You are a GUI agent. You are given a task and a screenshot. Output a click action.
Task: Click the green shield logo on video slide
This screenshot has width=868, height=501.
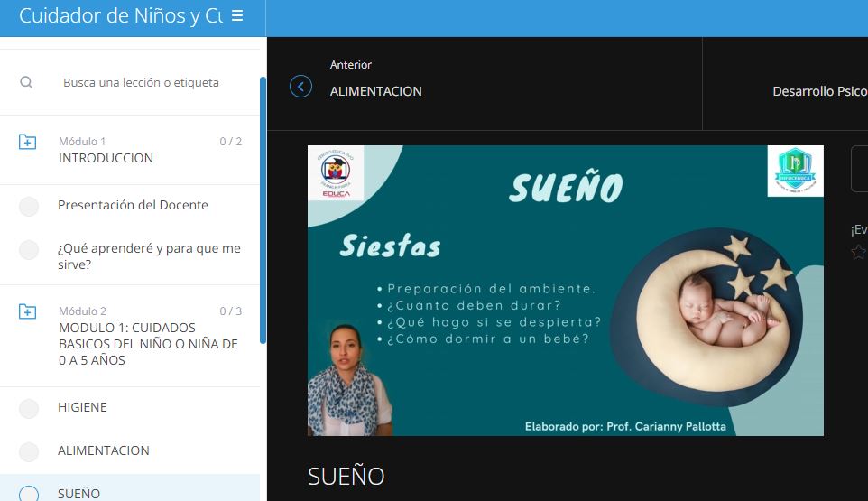[x=795, y=171]
